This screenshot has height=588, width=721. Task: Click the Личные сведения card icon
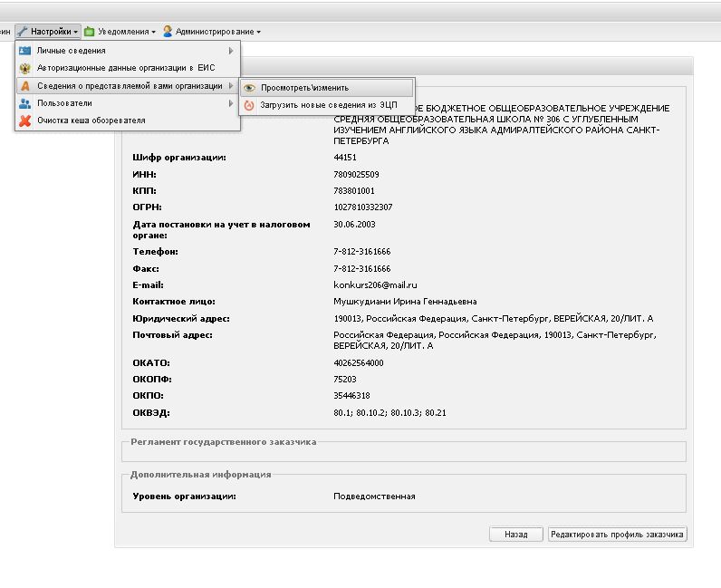pyautogui.click(x=24, y=51)
